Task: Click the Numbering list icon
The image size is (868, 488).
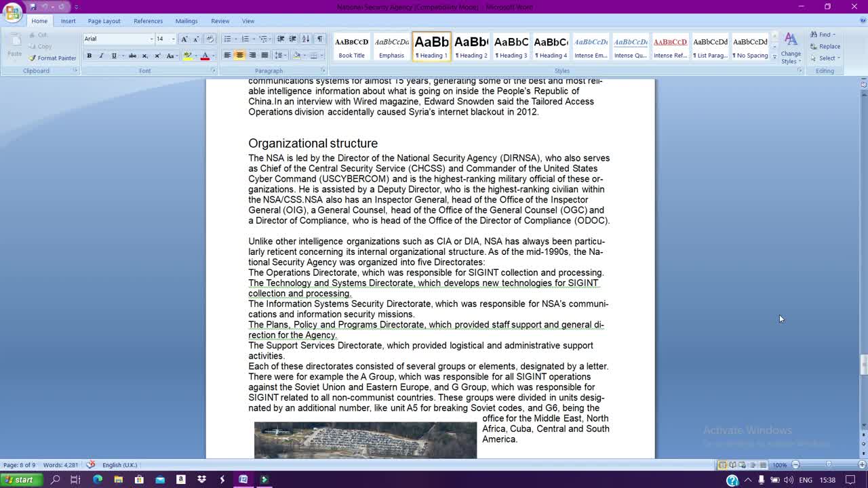Action: [245, 39]
